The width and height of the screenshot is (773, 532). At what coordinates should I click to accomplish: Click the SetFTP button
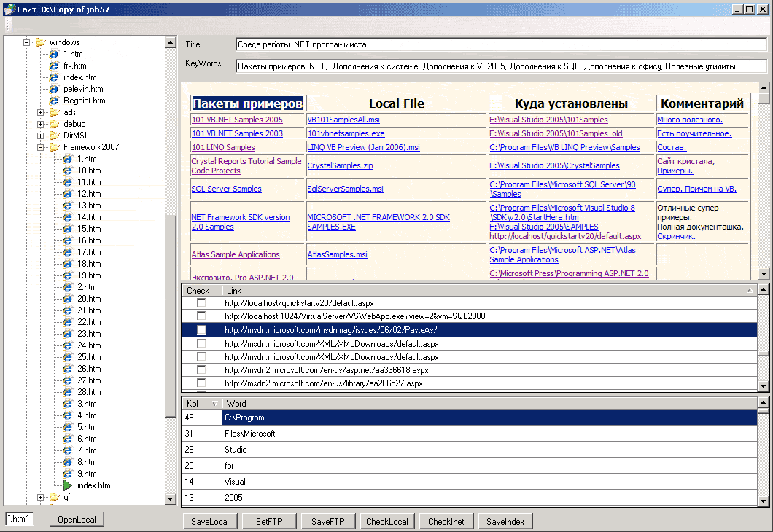tap(269, 521)
